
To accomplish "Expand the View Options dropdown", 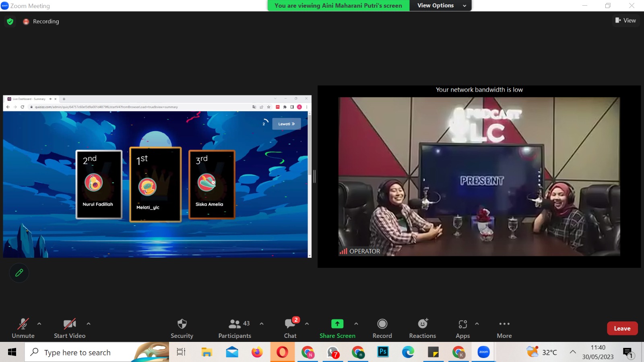I will tap(440, 6).
